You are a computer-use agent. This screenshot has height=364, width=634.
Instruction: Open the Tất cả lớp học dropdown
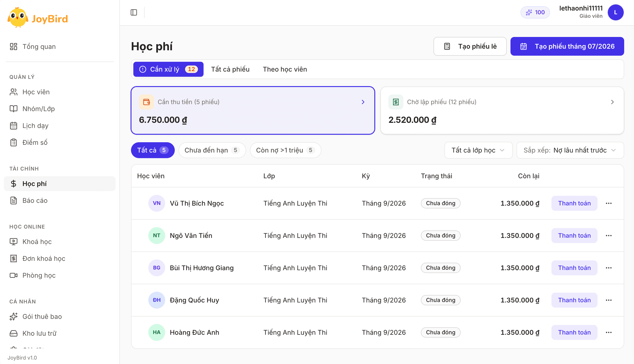[478, 150]
